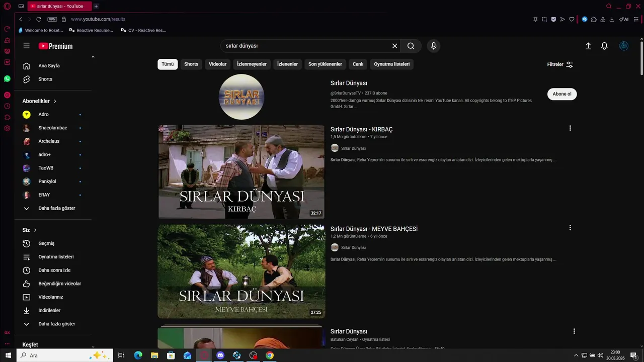Open the Discord icon in taskbar

click(220, 355)
